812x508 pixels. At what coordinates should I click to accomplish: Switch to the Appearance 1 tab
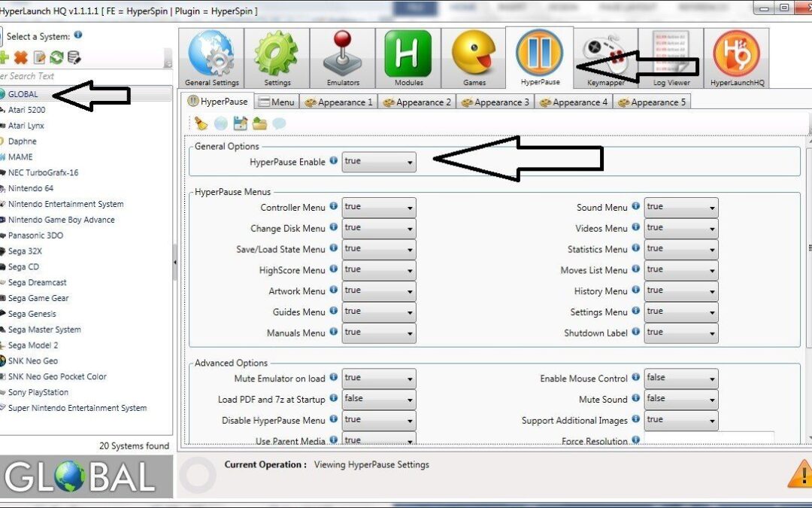[x=338, y=102]
